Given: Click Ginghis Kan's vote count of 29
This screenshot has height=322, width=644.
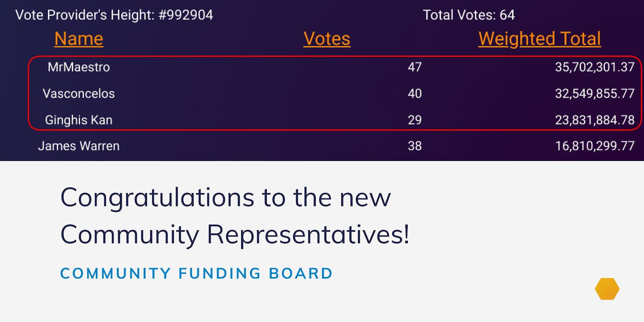Looking at the screenshot, I should click(x=415, y=120).
